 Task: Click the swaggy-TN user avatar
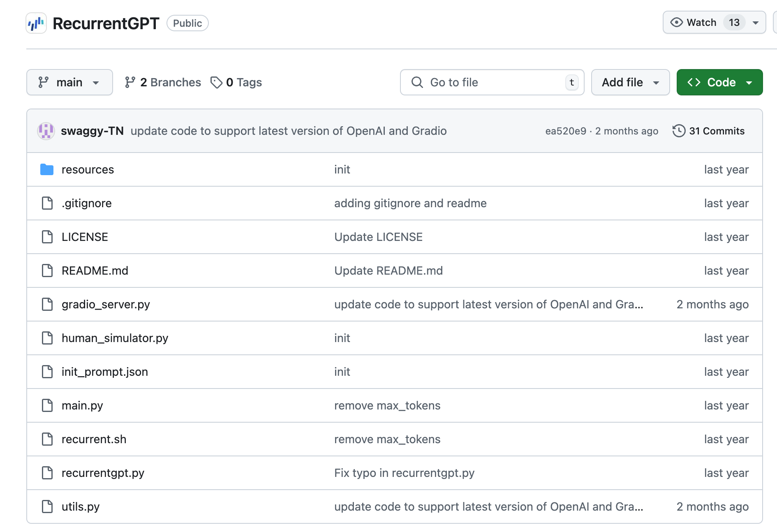click(46, 131)
